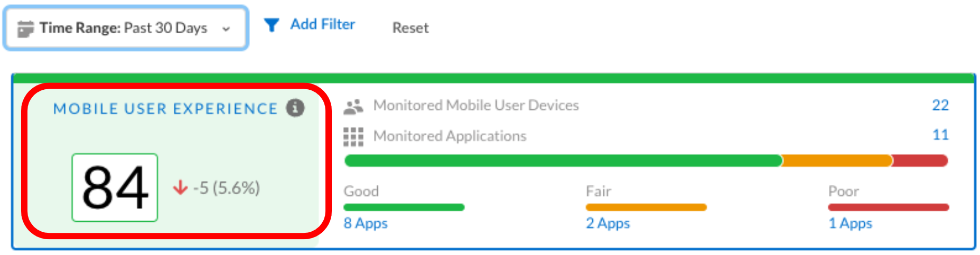Viewport: 980px width, 255px height.
Task: Click the Mobile User Experience heading
Action: tap(165, 109)
